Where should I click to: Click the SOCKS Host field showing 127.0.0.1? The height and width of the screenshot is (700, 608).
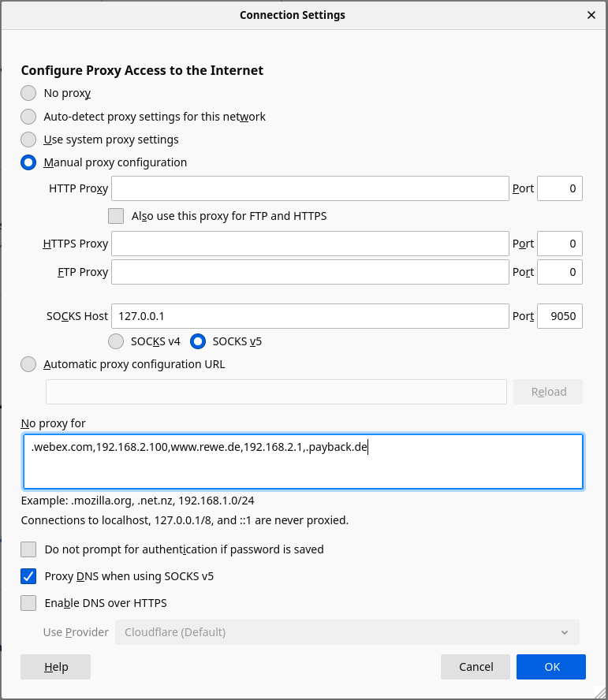[310, 316]
